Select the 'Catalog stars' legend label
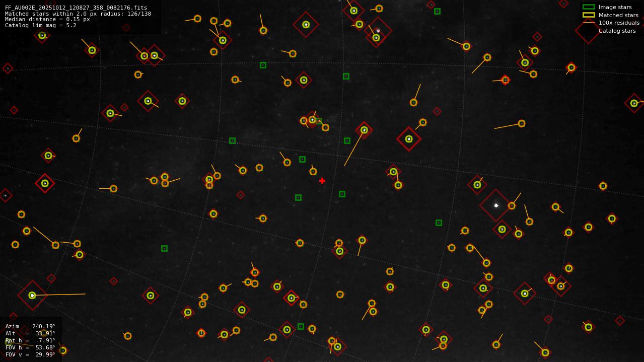The height and width of the screenshot is (362, 644). (617, 31)
